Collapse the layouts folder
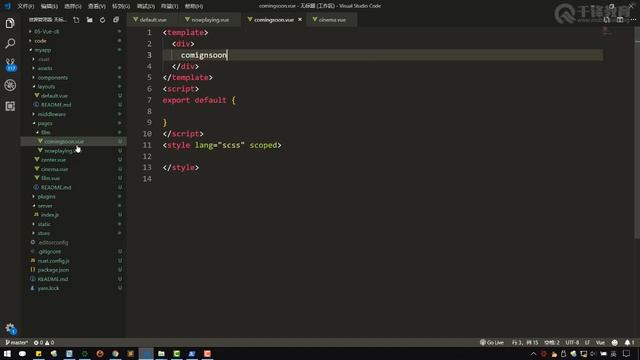Image resolution: width=640 pixels, height=360 pixels. (x=46, y=87)
